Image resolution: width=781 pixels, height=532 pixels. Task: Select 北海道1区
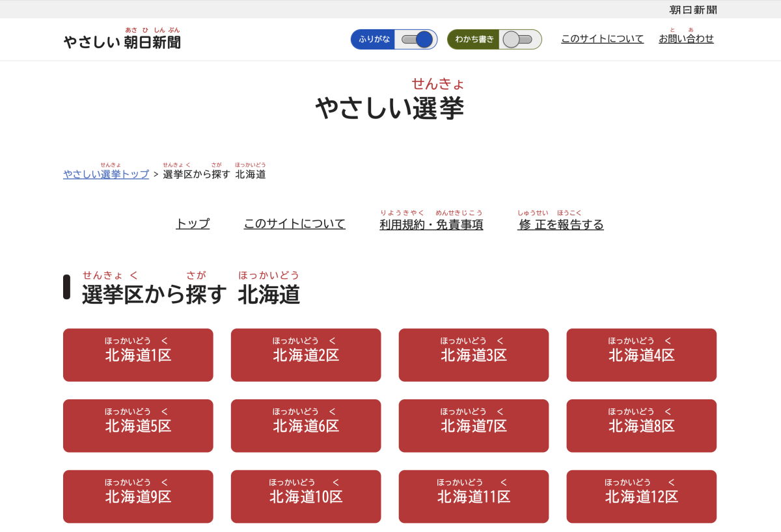coord(137,355)
